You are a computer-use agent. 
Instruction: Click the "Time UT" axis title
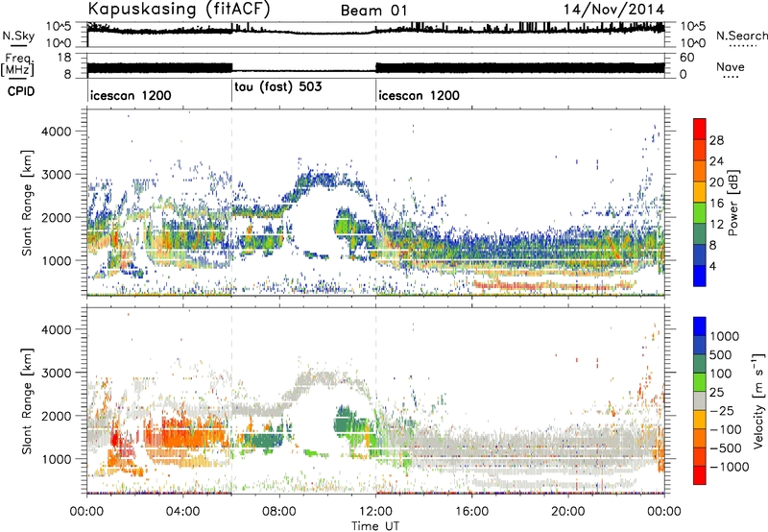[x=375, y=526]
